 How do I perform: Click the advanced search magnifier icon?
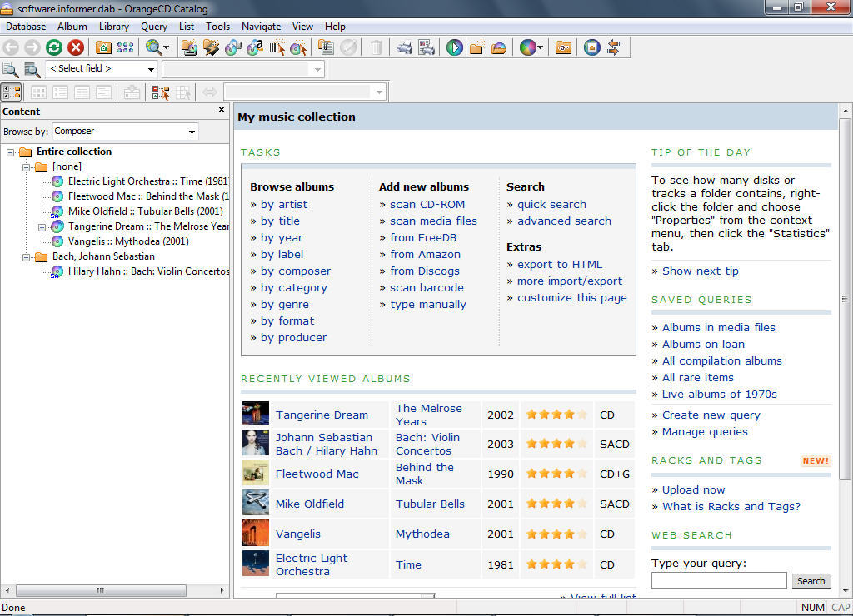click(32, 70)
